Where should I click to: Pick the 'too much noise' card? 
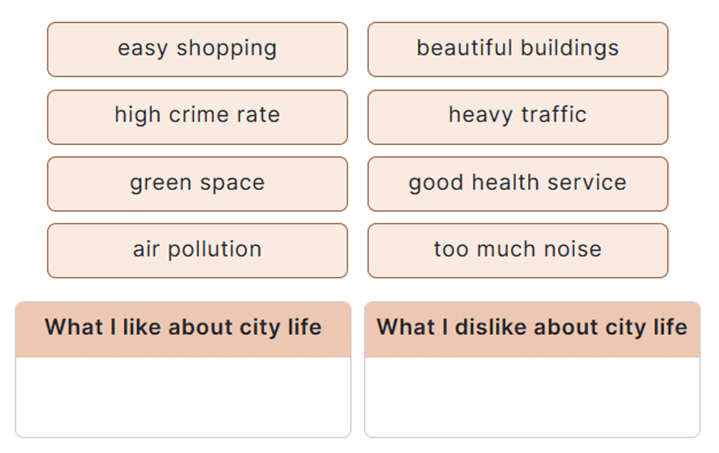[517, 250]
